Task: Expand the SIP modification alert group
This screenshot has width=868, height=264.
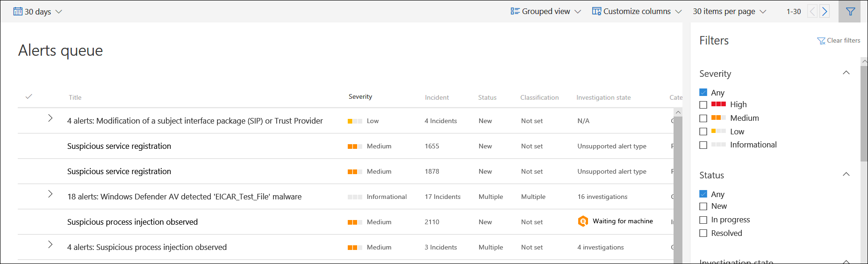Action: (x=50, y=118)
